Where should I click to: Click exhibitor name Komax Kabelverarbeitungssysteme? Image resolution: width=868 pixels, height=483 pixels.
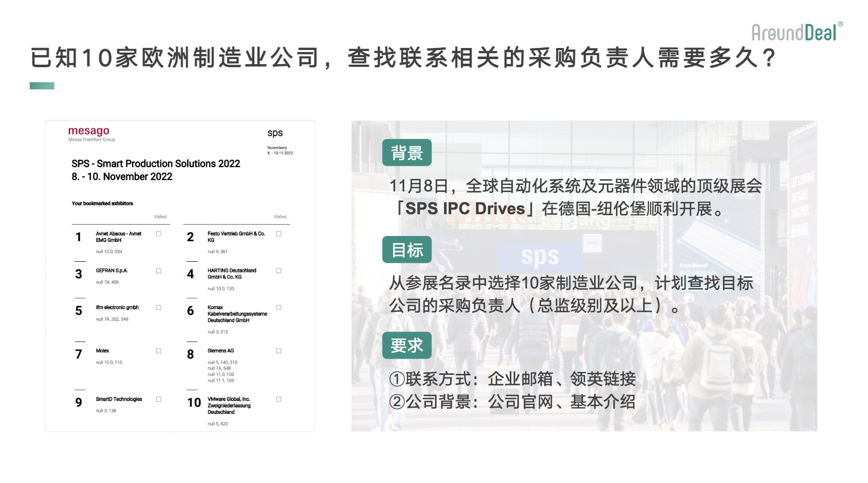[237, 314]
